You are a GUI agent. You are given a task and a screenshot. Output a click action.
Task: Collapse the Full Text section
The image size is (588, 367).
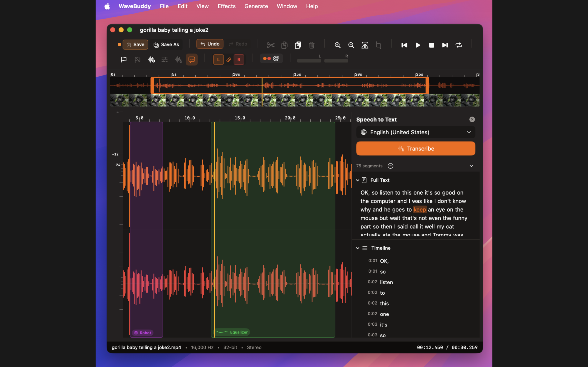coord(358,180)
